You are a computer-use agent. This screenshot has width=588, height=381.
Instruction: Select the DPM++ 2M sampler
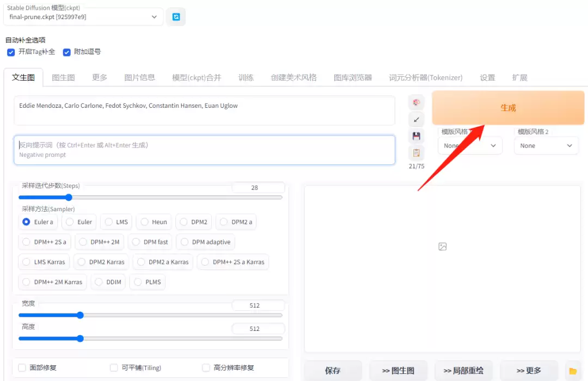(100, 242)
